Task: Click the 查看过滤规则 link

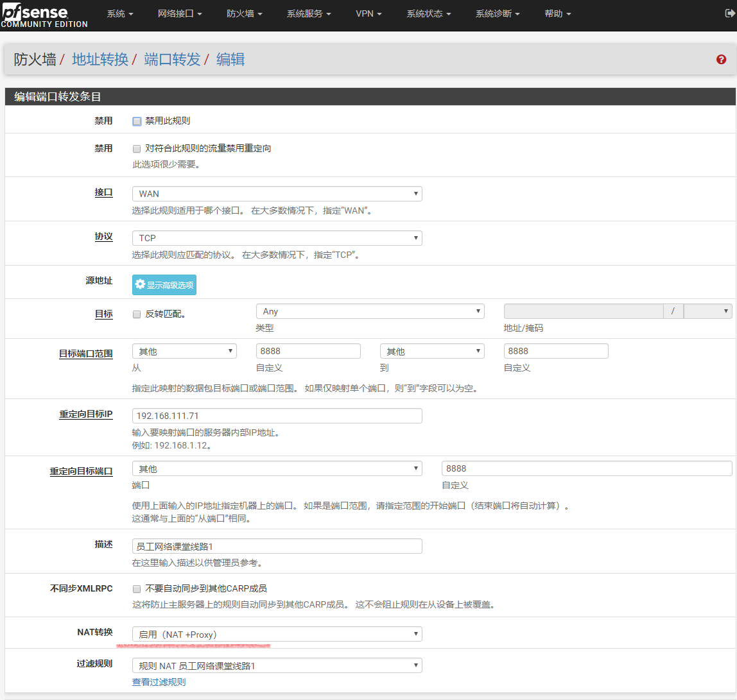Action: tap(159, 681)
